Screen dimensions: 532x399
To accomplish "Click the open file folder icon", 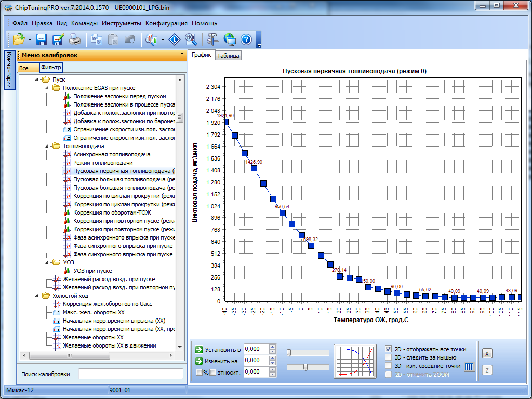I will tap(19, 39).
